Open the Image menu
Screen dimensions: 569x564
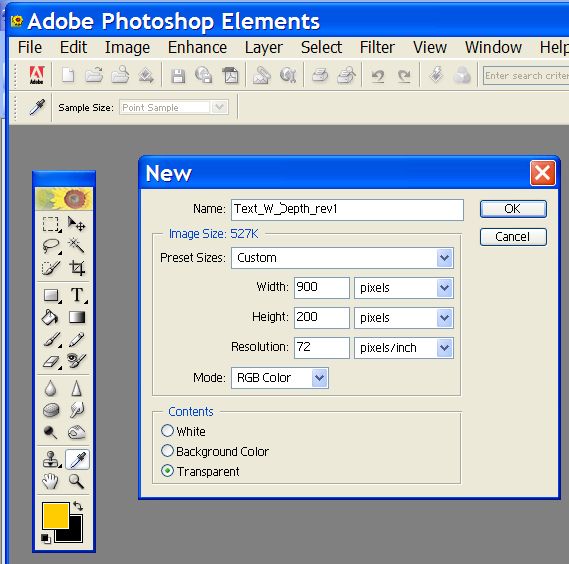pyautogui.click(x=127, y=47)
